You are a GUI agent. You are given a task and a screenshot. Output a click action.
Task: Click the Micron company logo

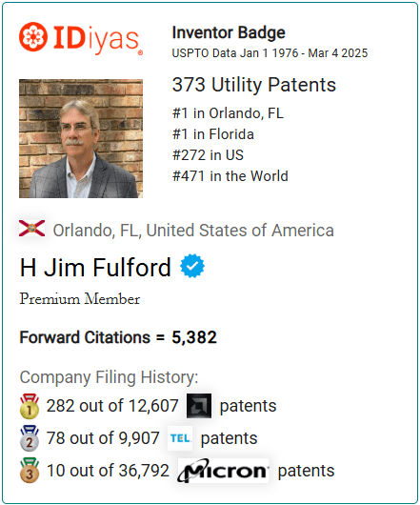click(223, 471)
